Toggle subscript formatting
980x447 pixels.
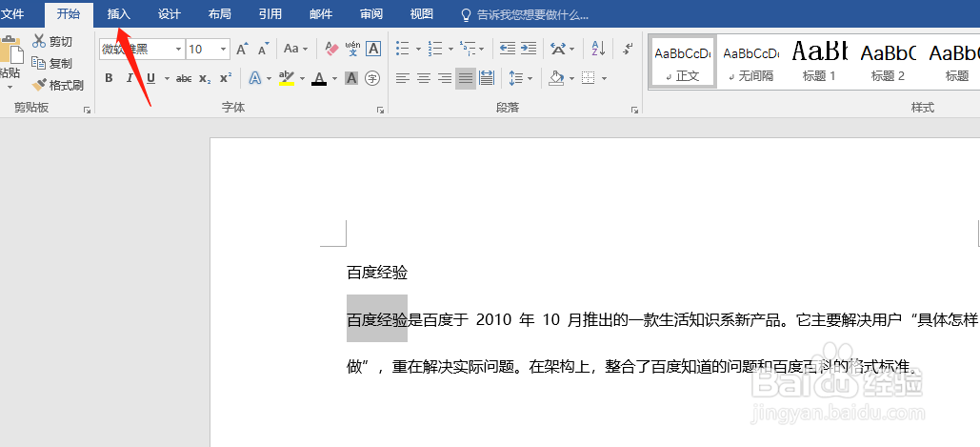coord(205,78)
